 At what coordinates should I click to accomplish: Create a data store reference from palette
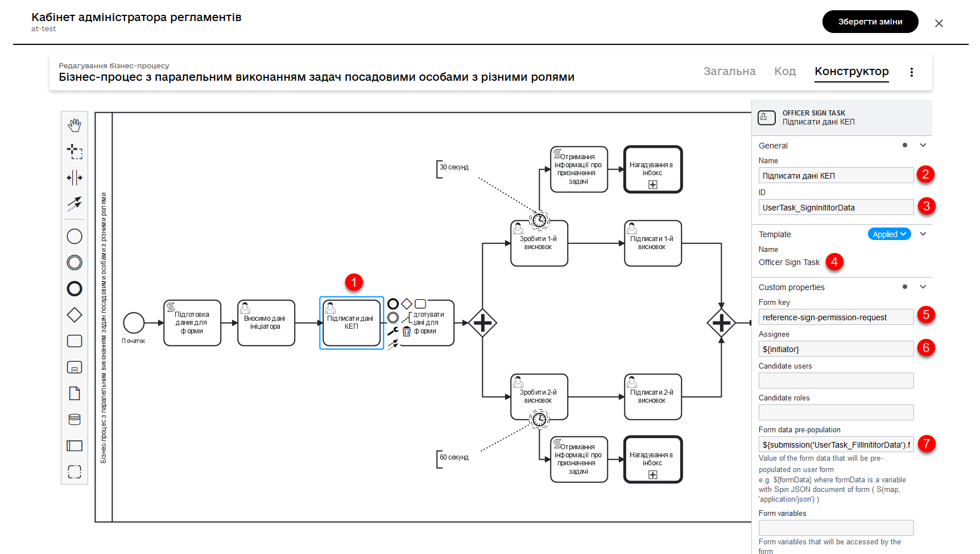(75, 419)
